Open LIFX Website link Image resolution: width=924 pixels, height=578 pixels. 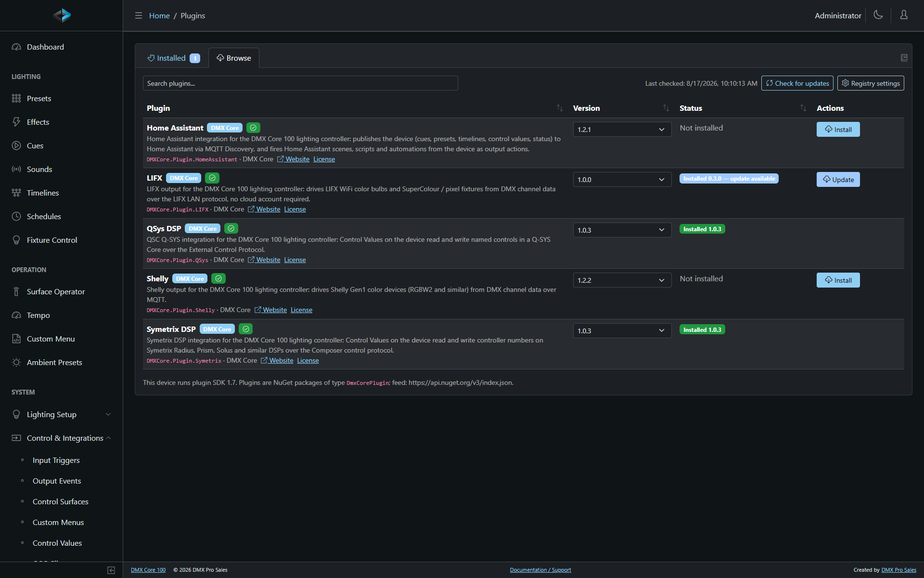(x=264, y=209)
